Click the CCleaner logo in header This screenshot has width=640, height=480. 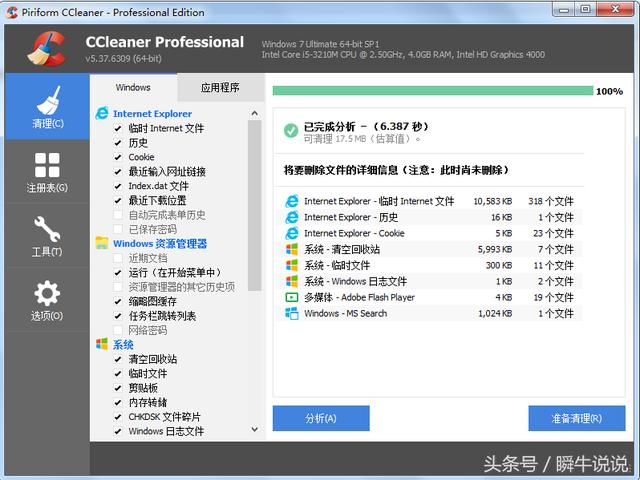tap(47, 49)
